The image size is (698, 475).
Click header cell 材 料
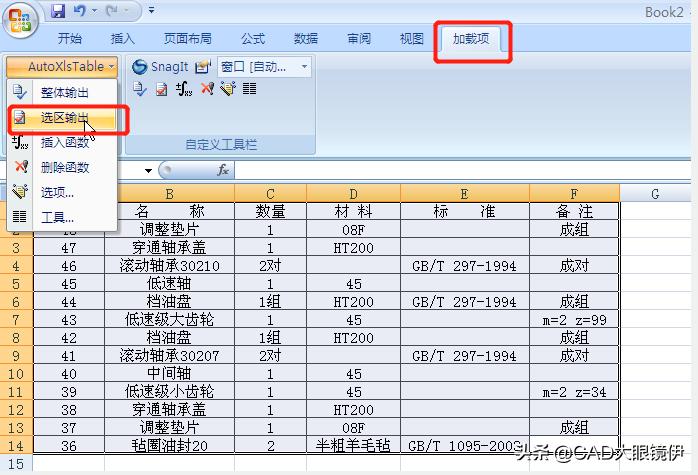point(353,211)
